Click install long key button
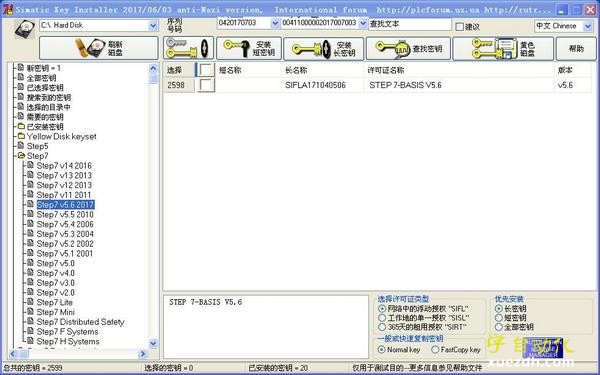Image resolution: width=600 pixels, height=375 pixels. (324, 49)
